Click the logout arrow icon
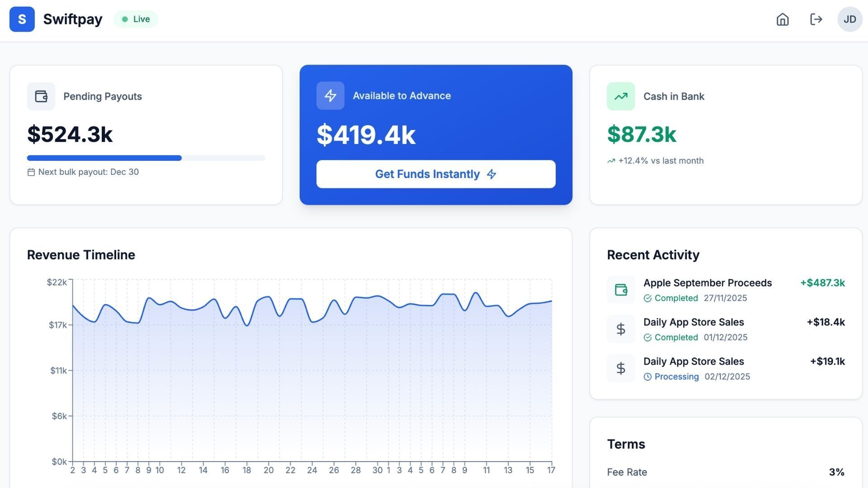The width and height of the screenshot is (868, 488). (x=816, y=19)
